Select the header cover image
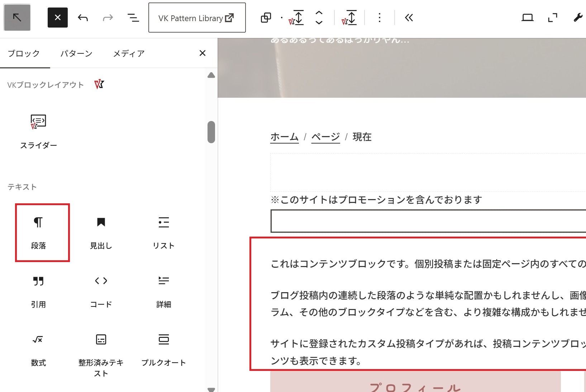This screenshot has height=392, width=586. [x=402, y=68]
